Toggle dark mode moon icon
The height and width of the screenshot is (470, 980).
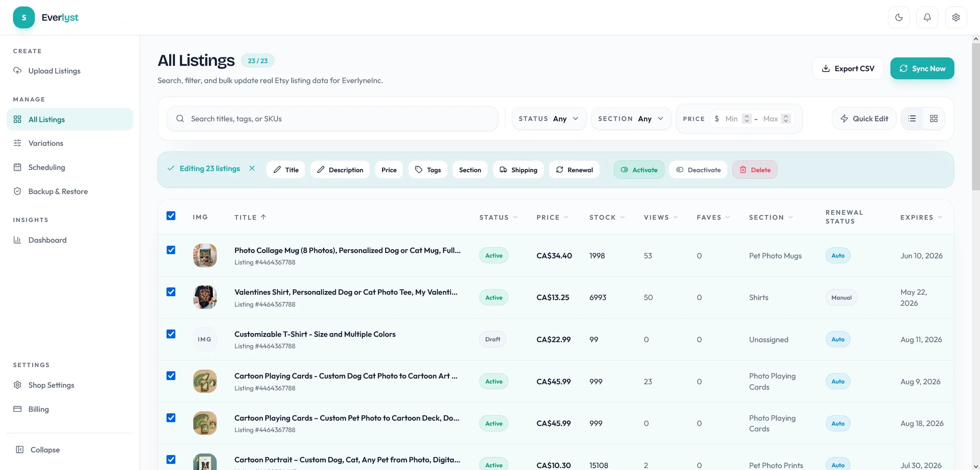(899, 17)
